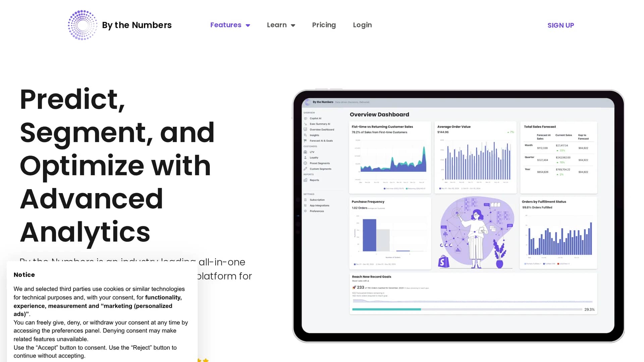Click the Average Order Value bar chart

coord(476,161)
